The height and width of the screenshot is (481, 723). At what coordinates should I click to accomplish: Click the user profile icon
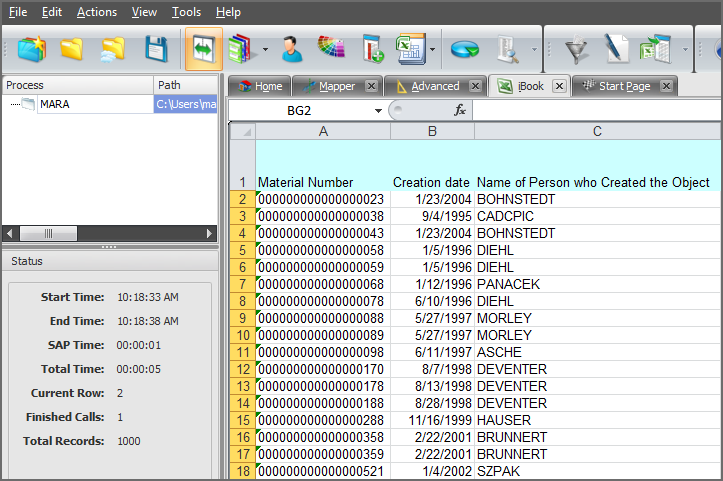[x=291, y=48]
